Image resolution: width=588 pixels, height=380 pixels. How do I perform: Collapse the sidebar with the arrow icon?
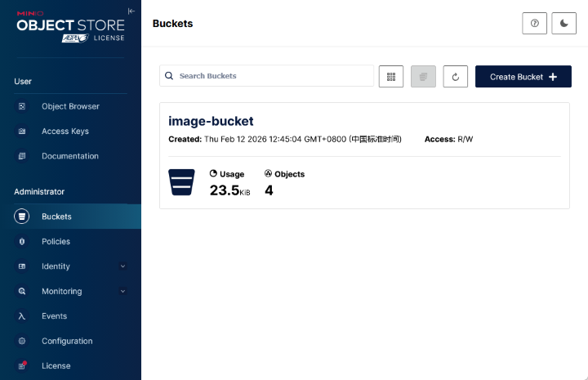click(131, 11)
